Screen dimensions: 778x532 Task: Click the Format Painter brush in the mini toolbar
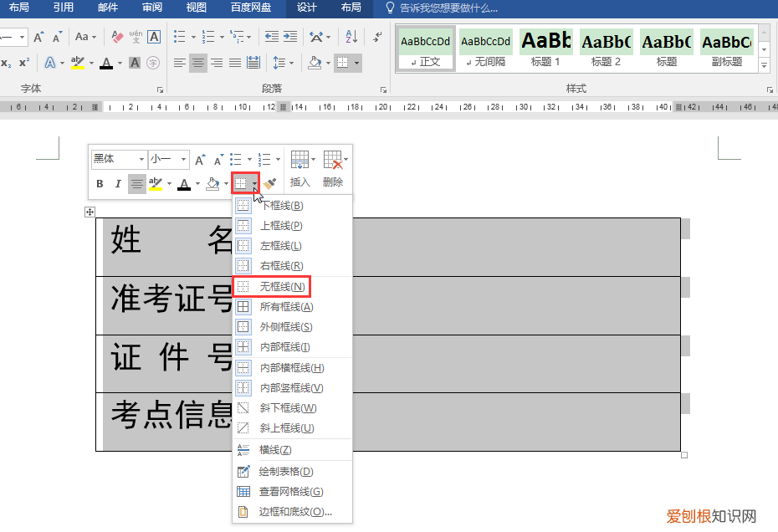pyautogui.click(x=269, y=184)
